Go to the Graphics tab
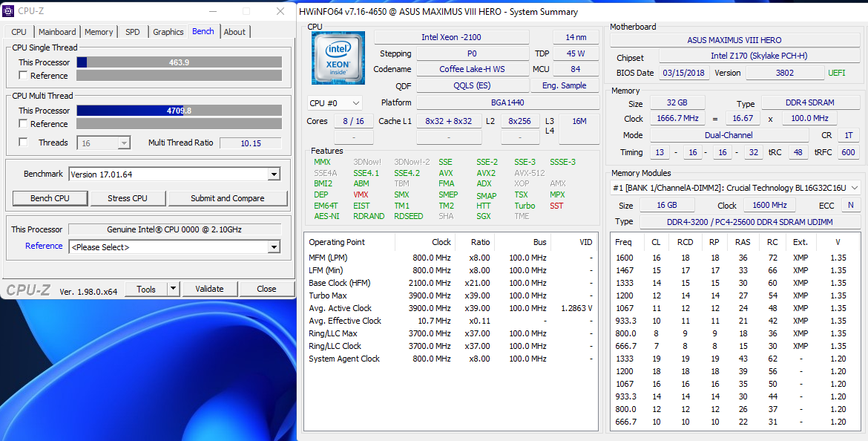 pos(168,32)
